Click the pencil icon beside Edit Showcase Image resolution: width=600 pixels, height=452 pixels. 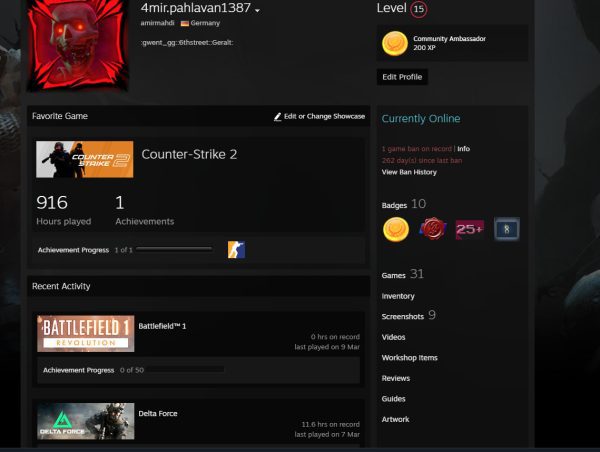(278, 117)
